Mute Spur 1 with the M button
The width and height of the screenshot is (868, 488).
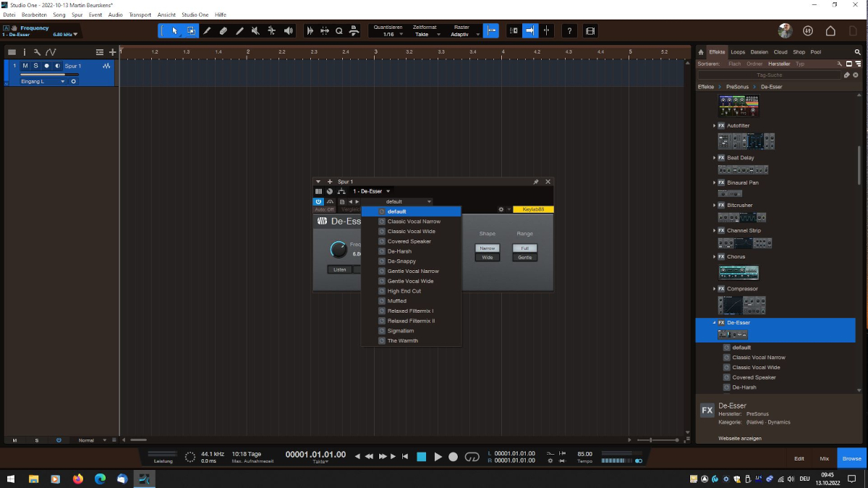point(25,66)
